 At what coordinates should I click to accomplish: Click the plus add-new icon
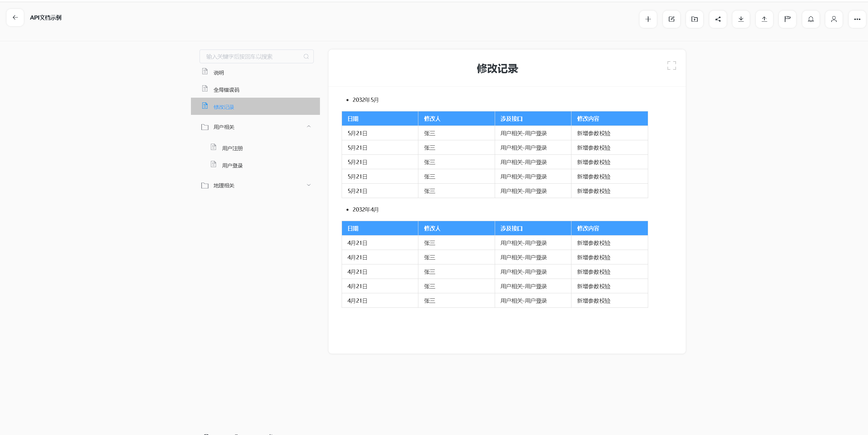click(x=648, y=19)
